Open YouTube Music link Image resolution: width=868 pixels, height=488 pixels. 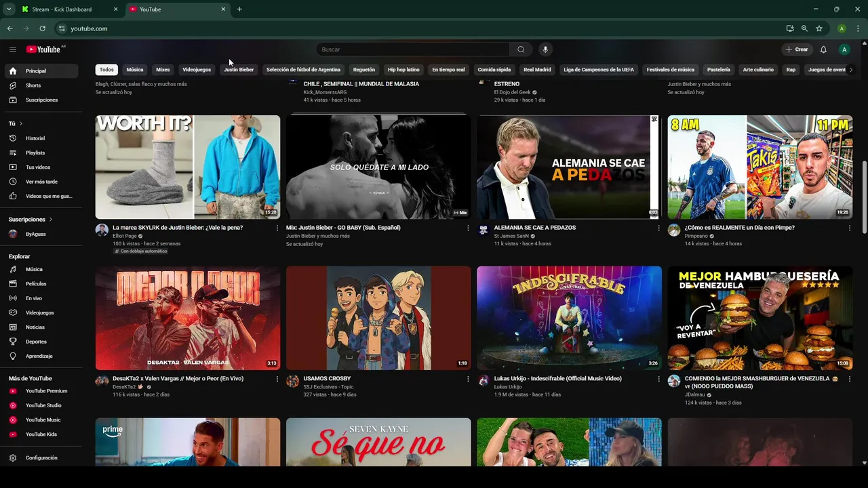[41, 420]
